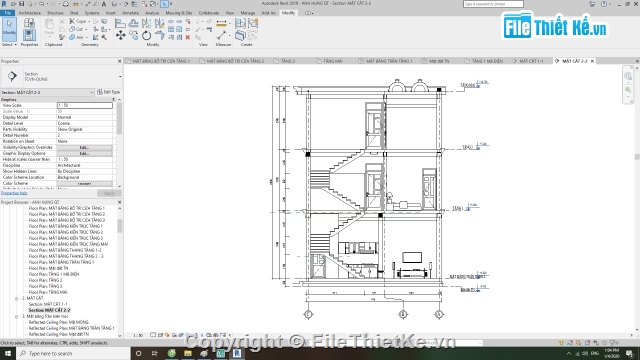Collapse the 2. MẶT CẮT tree node

tap(17, 298)
